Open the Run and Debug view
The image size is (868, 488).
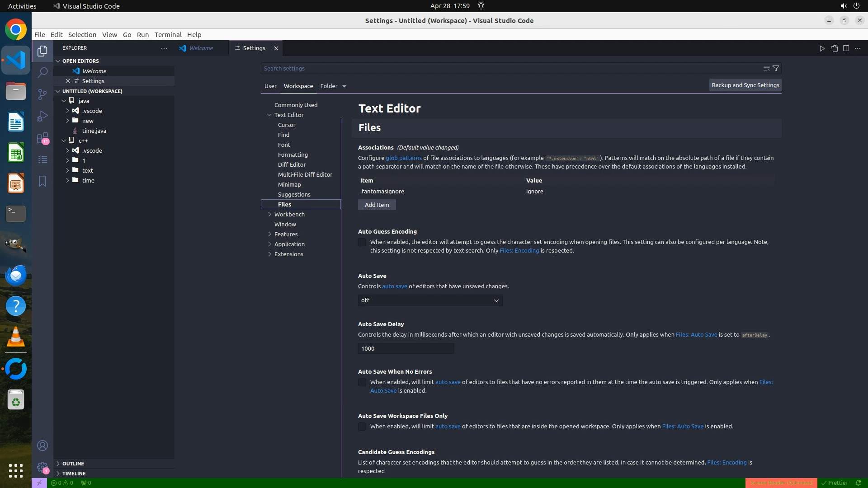pos(42,116)
